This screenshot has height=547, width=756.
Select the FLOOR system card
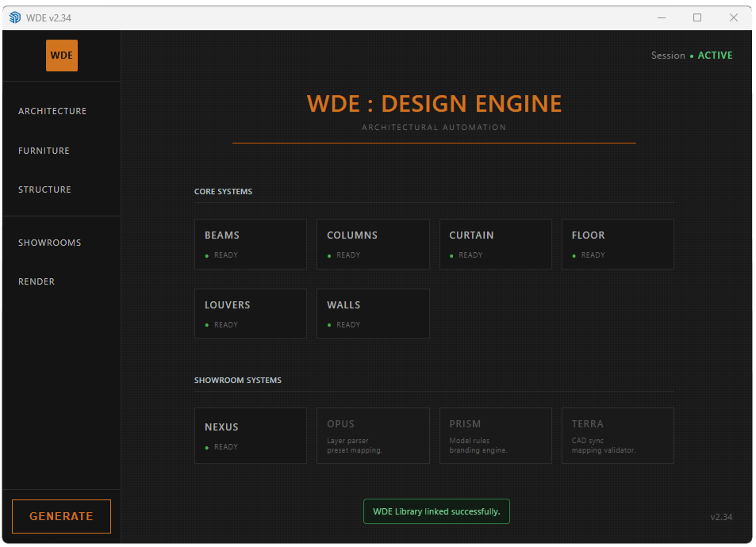[x=618, y=244]
